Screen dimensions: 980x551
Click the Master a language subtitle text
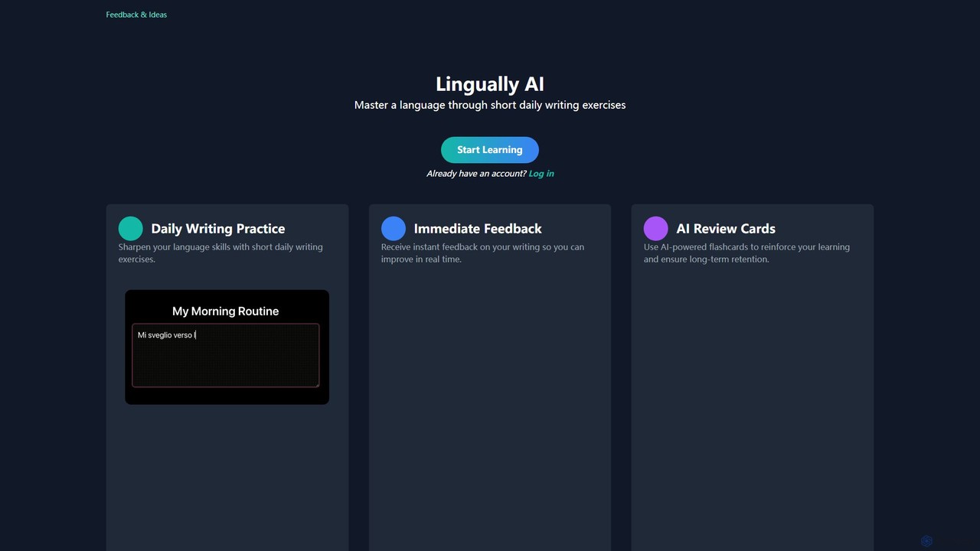pos(490,105)
